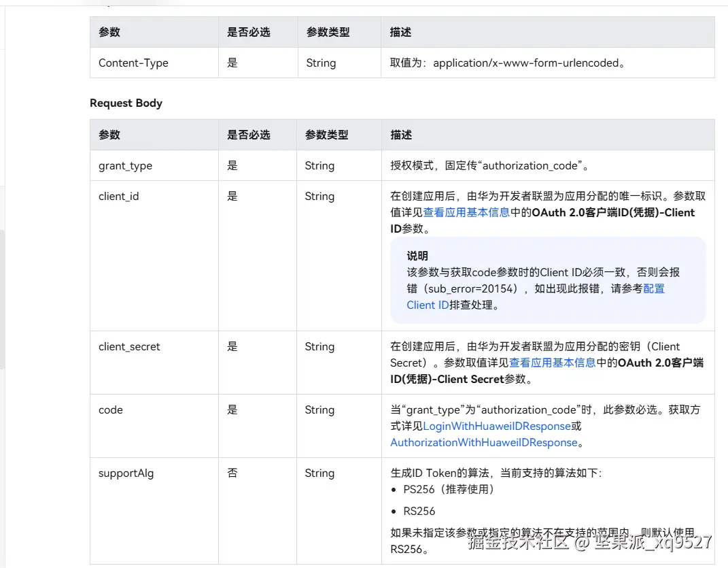Click String type in Content-Type row

321,63
